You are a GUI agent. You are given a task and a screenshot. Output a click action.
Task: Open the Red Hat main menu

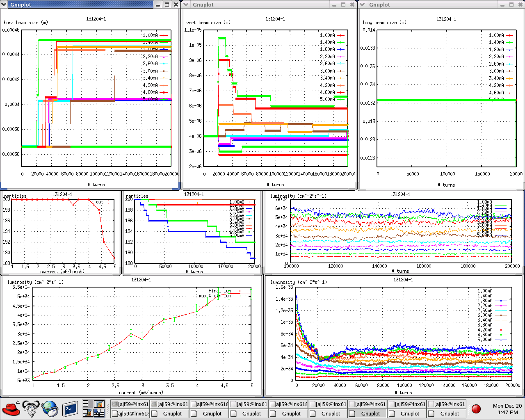(x=11, y=409)
